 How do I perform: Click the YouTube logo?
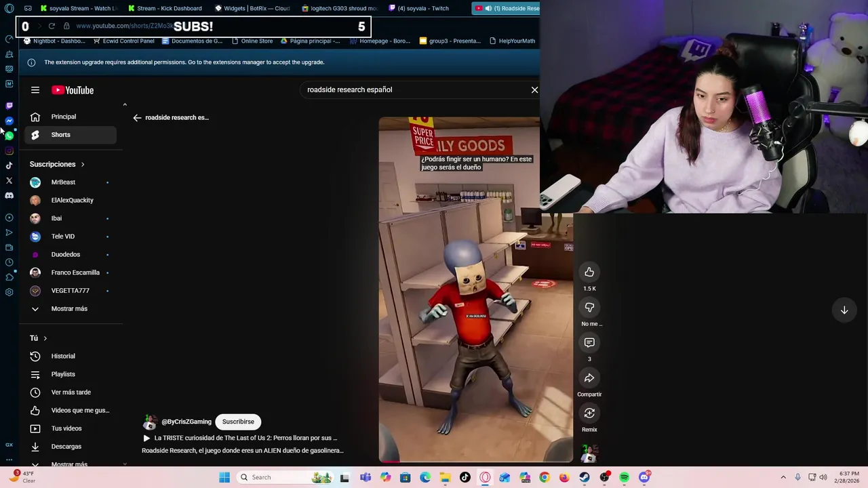point(73,90)
